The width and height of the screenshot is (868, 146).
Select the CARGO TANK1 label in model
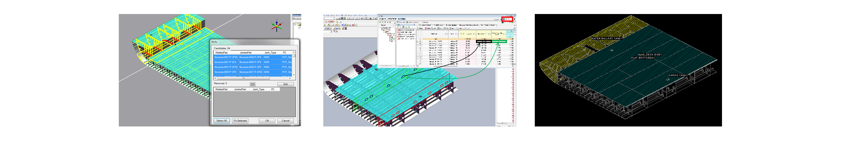coord(677,75)
